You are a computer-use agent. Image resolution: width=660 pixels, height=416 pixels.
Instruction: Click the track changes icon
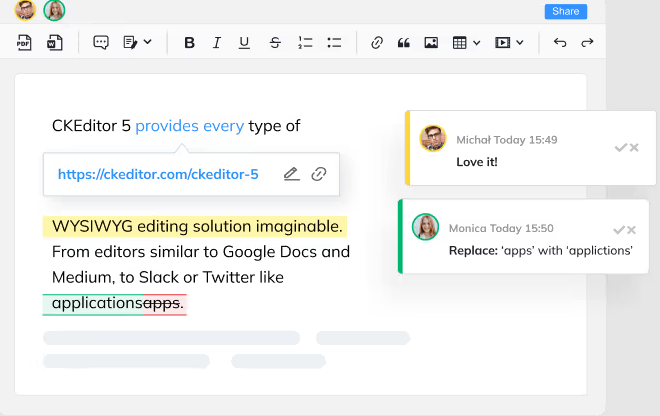click(x=130, y=42)
